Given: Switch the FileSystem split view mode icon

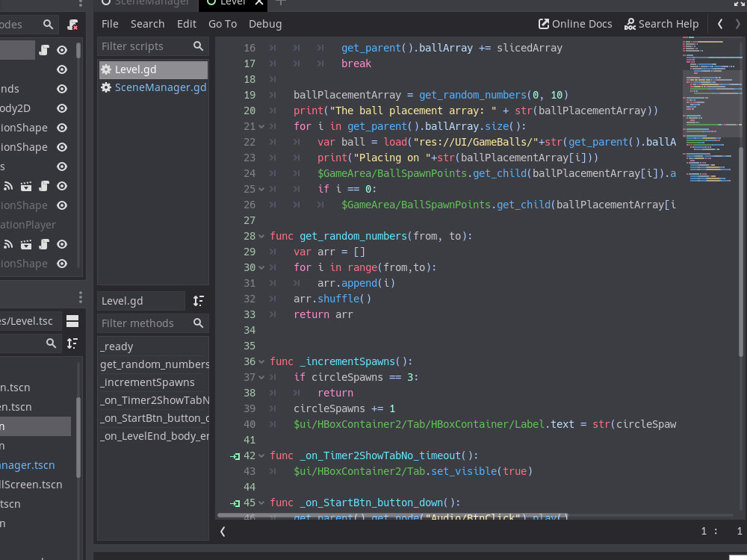Looking at the screenshot, I should tap(72, 321).
